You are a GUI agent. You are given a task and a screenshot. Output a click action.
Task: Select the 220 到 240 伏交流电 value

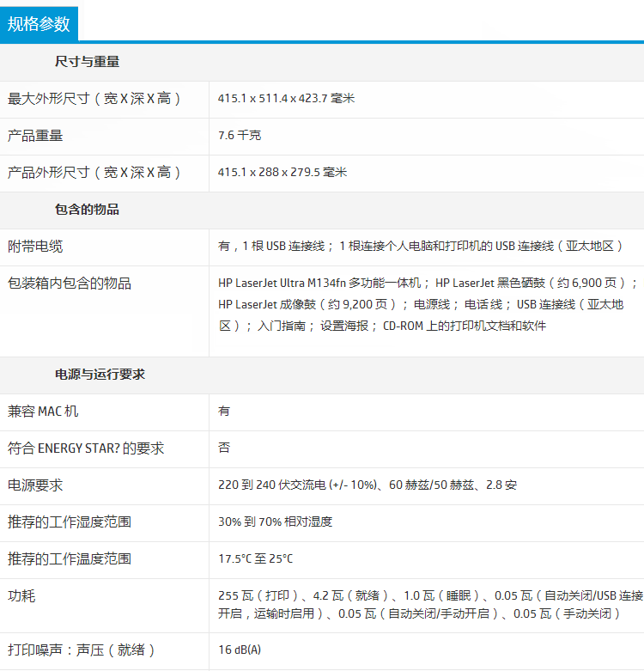368,485
